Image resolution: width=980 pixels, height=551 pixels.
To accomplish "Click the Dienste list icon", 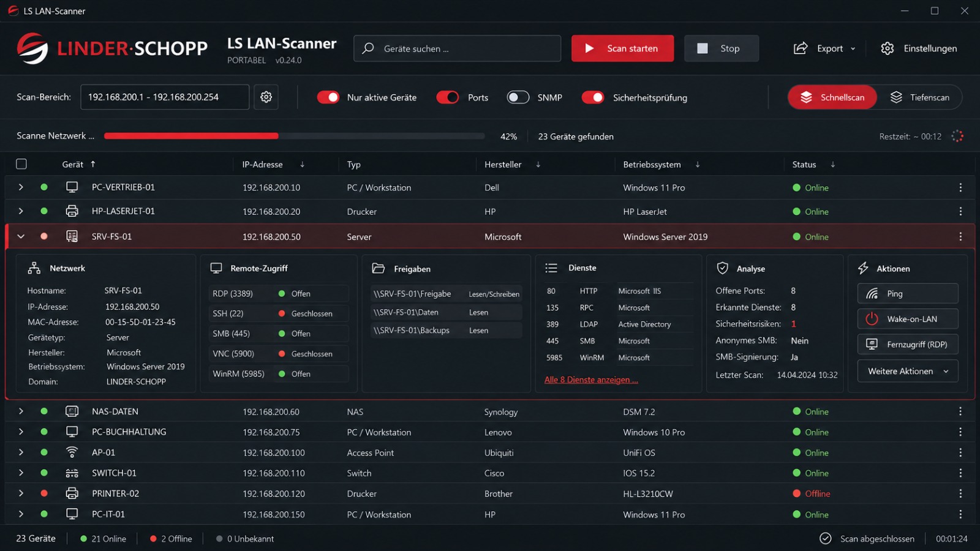I will tap(551, 268).
